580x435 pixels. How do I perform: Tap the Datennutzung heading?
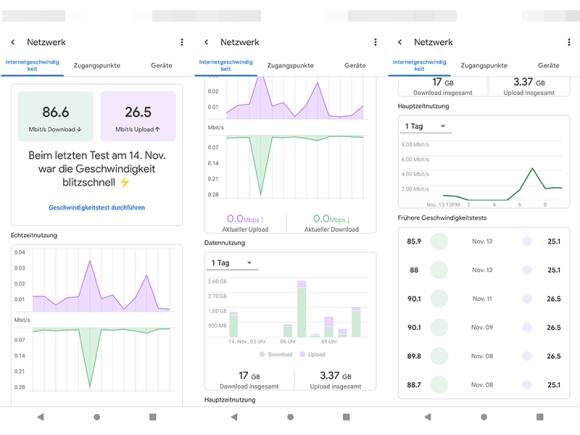click(x=225, y=243)
